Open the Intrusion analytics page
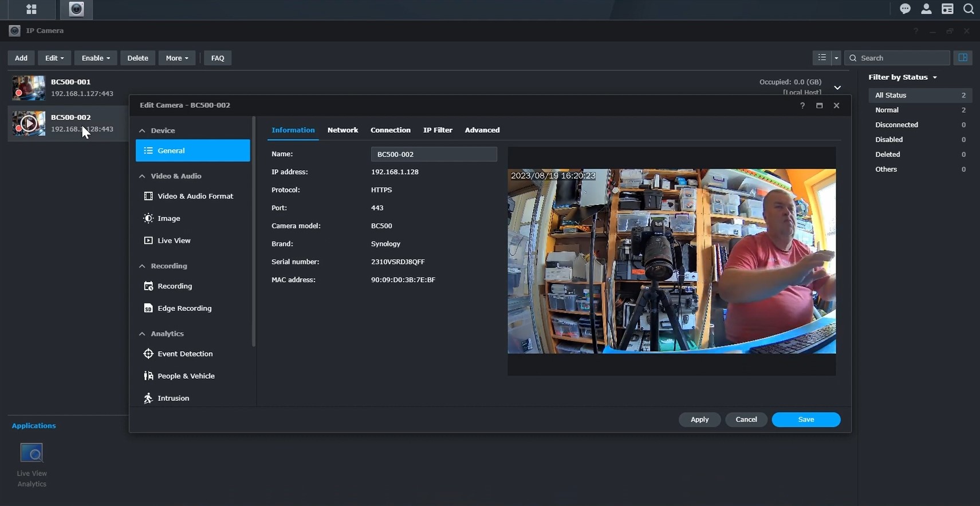The width and height of the screenshot is (980, 506). point(173,398)
